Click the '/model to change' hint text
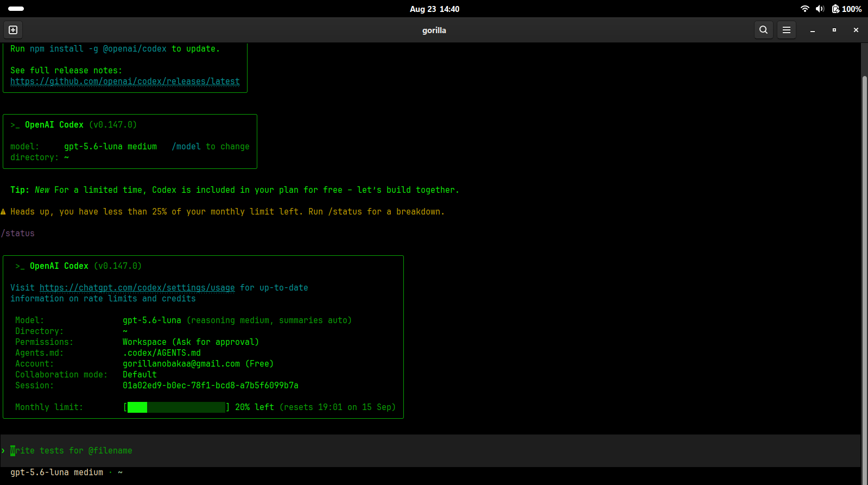Viewport: 868px width, 485px height. [x=211, y=147]
